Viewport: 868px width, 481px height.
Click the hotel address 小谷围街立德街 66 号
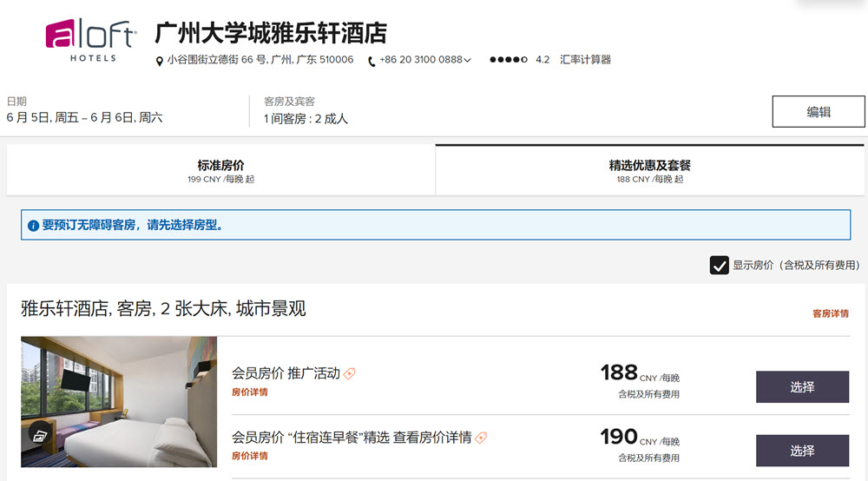pos(260,60)
